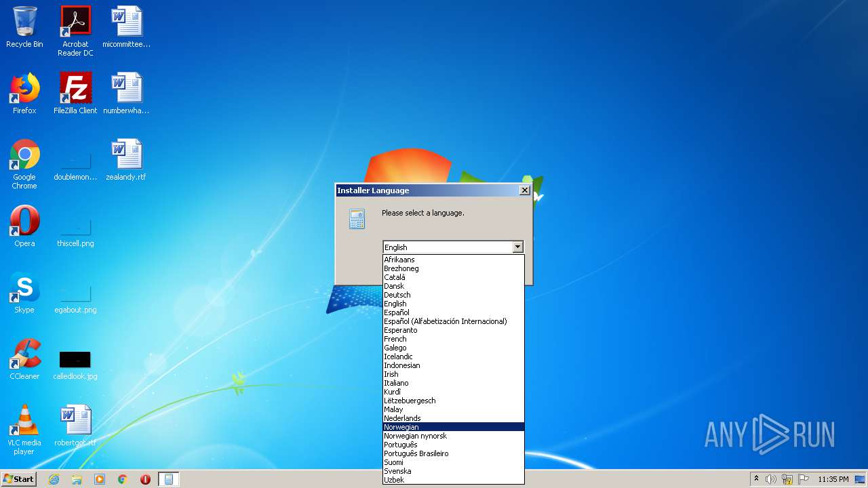Open the numberwha Word document icon
868x488 pixels.
point(126,94)
